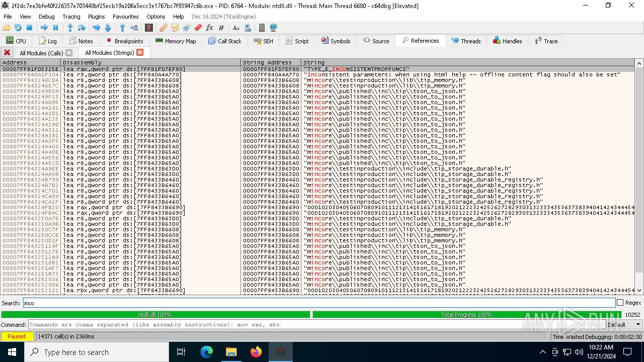Open the Favourites menu

pyautogui.click(x=125, y=17)
